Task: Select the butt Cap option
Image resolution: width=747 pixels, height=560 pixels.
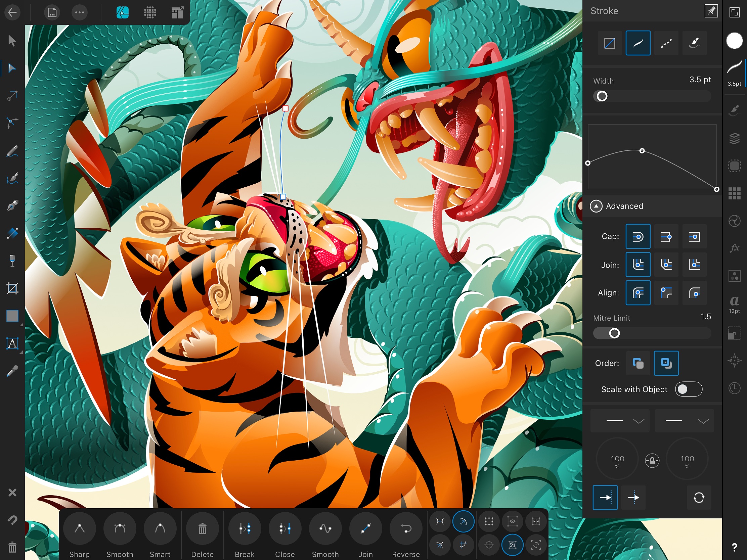Action: click(666, 237)
